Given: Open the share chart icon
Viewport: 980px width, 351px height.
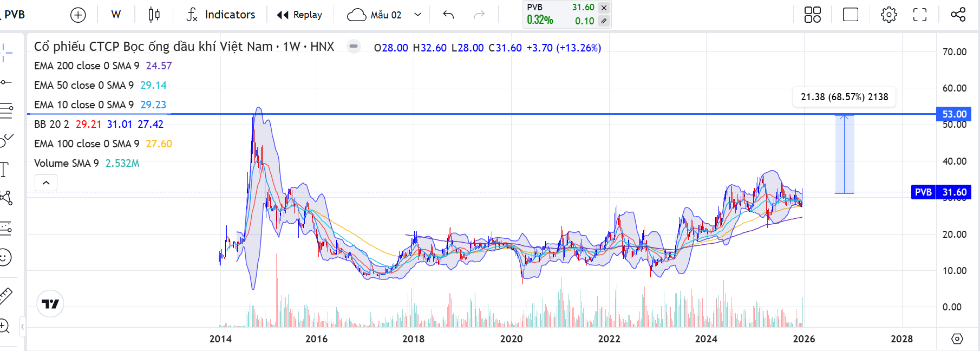Looking at the screenshot, I should 958,15.
